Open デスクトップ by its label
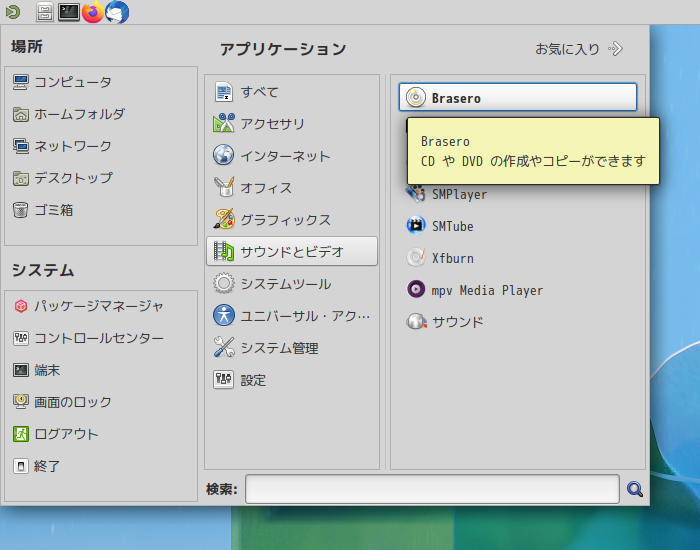The image size is (700, 550). point(74,178)
